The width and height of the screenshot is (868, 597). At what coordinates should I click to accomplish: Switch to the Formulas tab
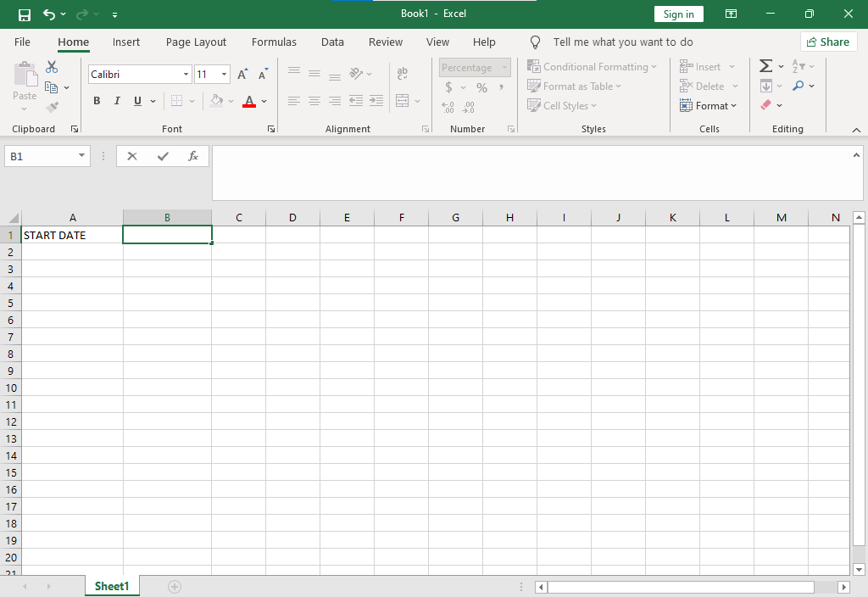274,42
